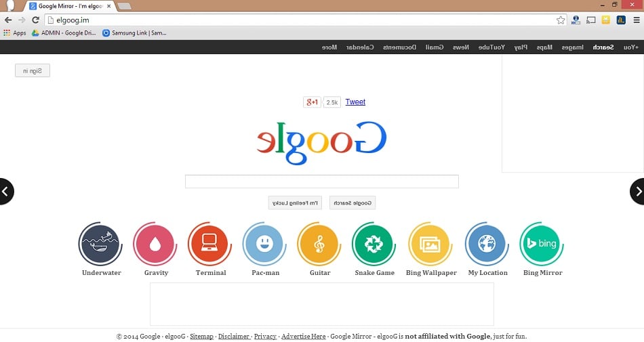Open mirrored News in black bar

[x=461, y=47]
